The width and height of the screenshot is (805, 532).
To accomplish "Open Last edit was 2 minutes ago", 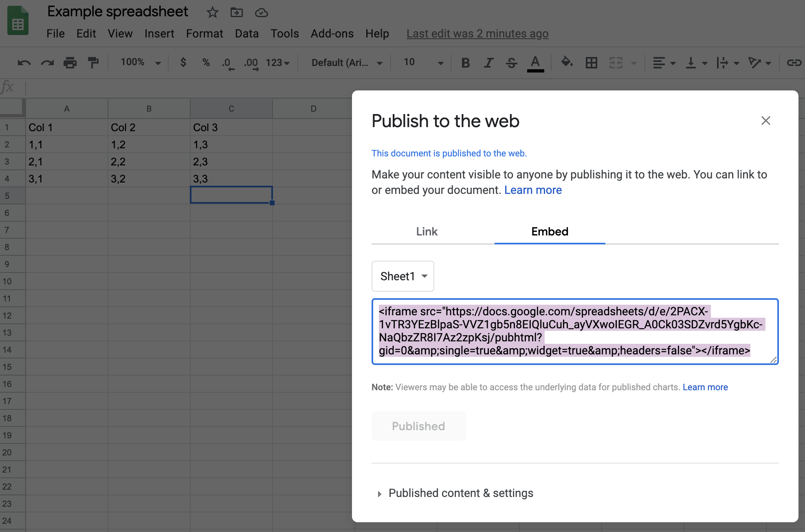I will click(x=477, y=34).
